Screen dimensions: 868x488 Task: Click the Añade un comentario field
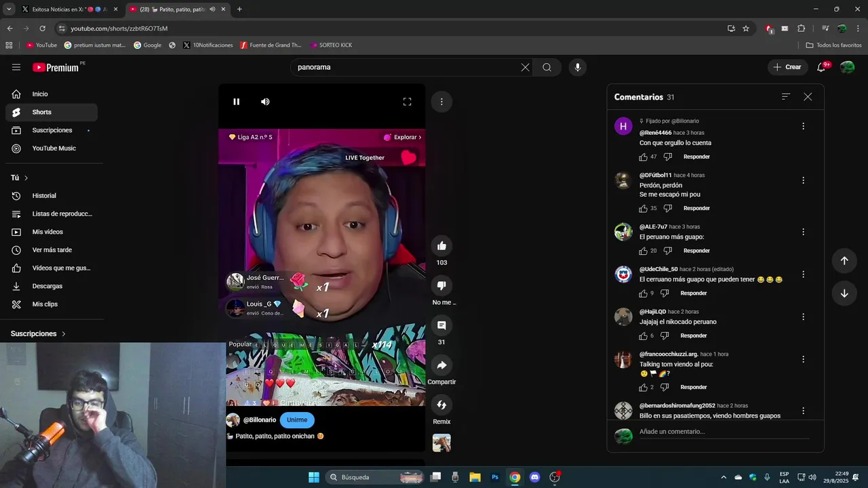click(724, 432)
